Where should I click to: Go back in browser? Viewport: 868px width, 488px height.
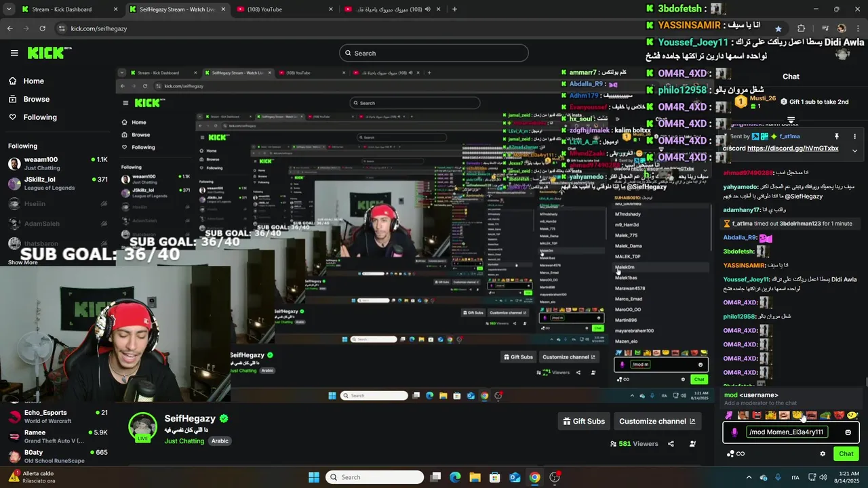tap(10, 28)
